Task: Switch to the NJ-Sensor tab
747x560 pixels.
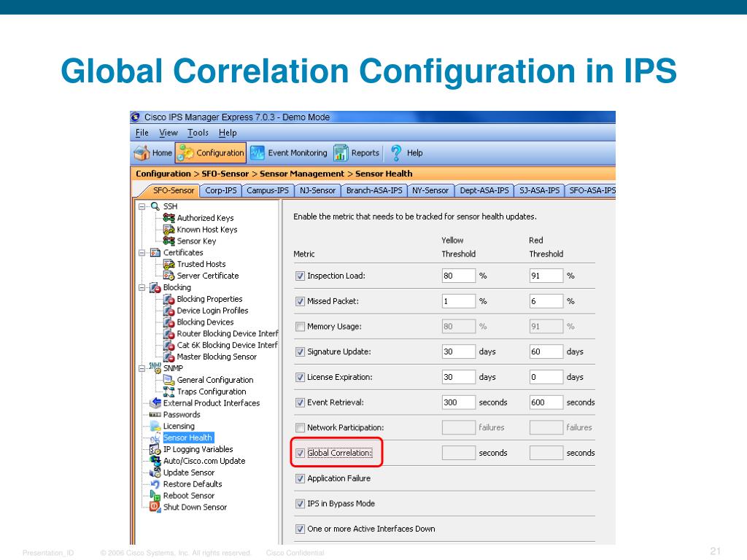Action: tap(317, 190)
